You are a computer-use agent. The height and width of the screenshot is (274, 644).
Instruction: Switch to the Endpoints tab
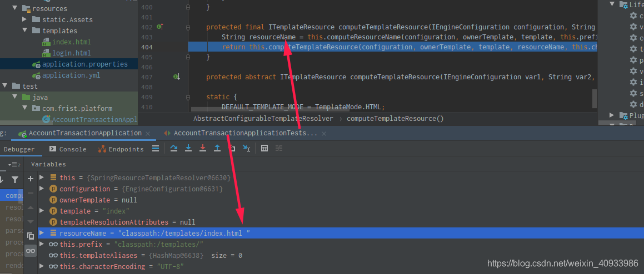coord(121,149)
